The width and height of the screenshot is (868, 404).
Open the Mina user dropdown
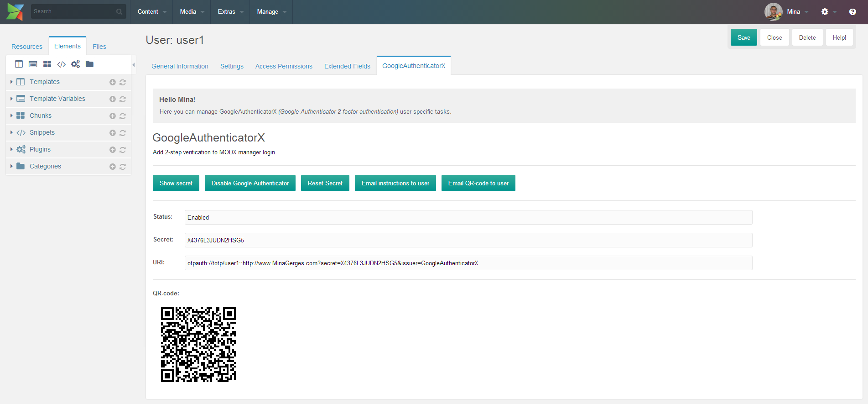coord(797,12)
